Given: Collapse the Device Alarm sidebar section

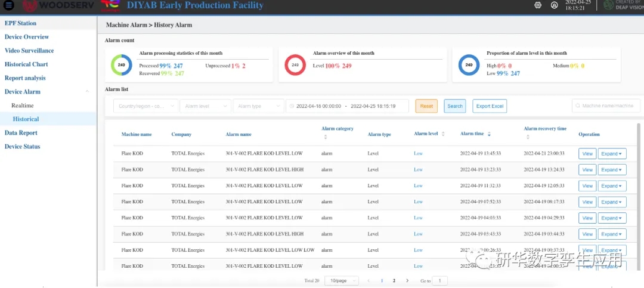Looking at the screenshot, I should point(88,92).
